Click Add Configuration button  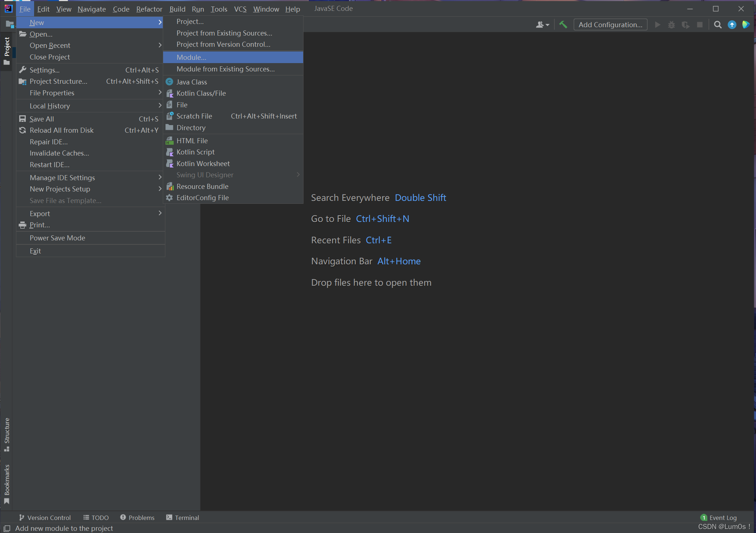tap(610, 25)
